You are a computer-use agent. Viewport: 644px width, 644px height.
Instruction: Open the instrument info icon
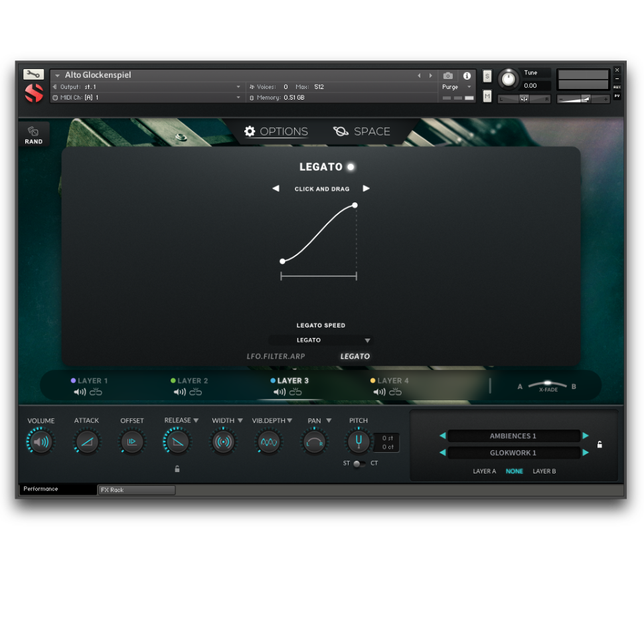tap(467, 76)
